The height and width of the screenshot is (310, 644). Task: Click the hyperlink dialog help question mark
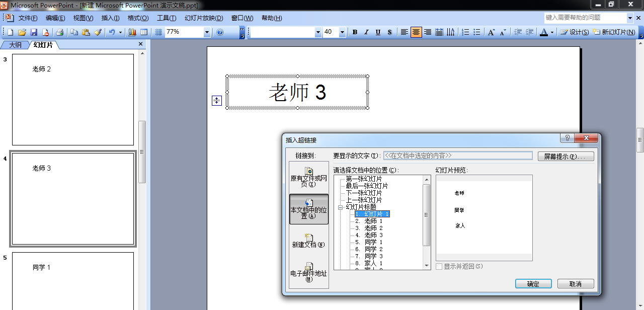point(567,138)
